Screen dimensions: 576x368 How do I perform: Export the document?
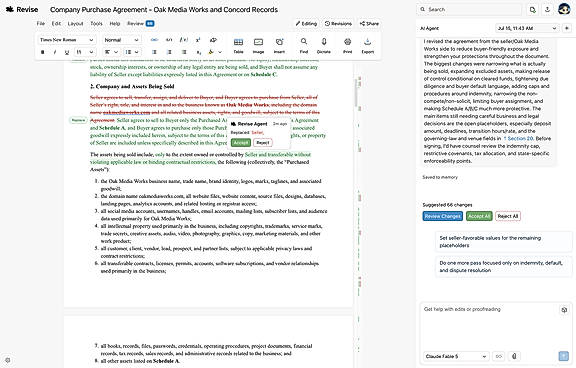pos(367,46)
